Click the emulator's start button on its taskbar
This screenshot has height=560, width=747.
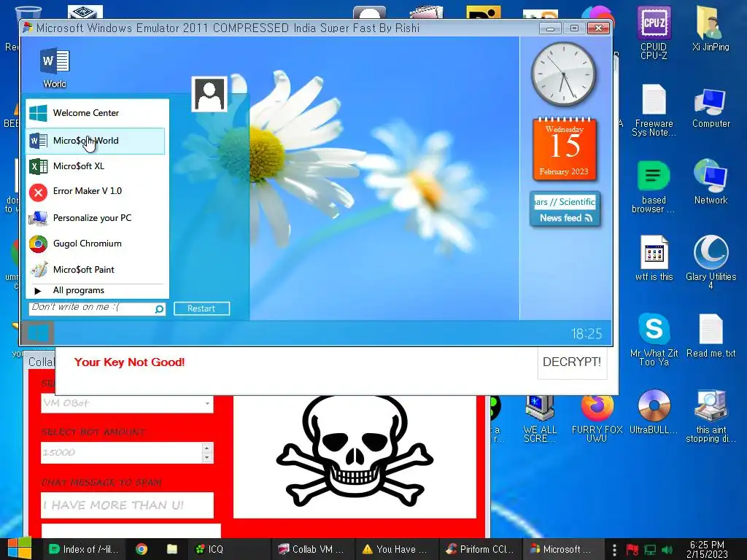pos(38,332)
